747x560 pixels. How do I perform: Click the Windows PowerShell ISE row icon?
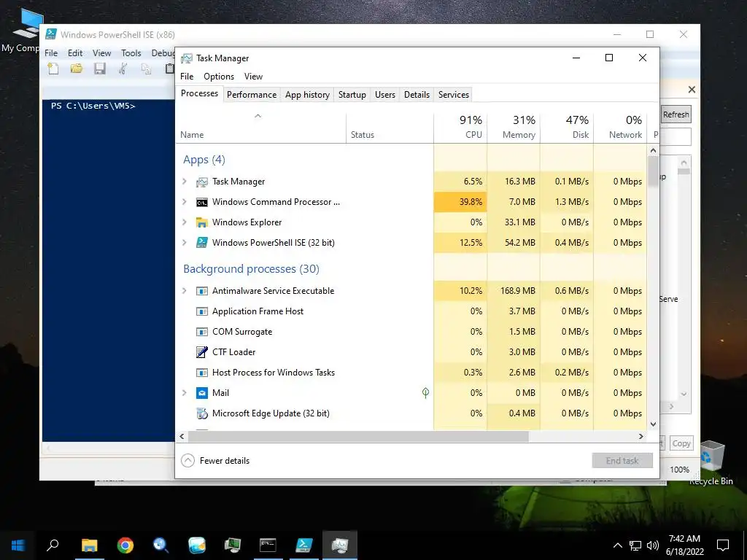tap(202, 243)
